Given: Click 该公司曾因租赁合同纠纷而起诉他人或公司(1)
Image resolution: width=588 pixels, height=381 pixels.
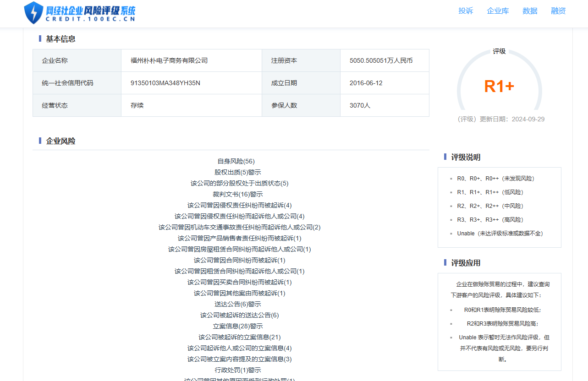Looking at the screenshot, I should 240,271.
